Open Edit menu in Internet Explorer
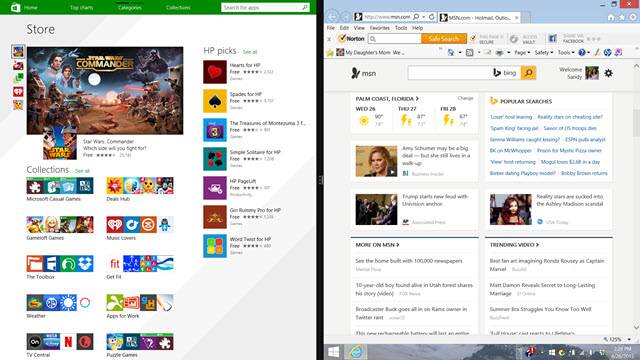Viewport: 640px width, 360px height. tap(344, 28)
